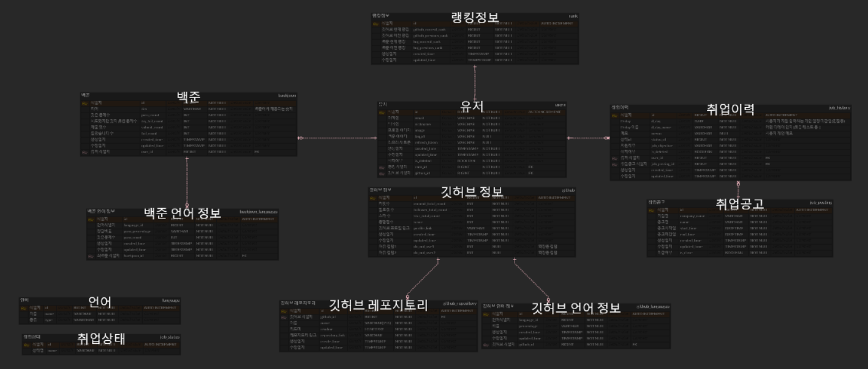Viewport: 868px width, 369px height.
Task: Select the rank-to-users relationship line
Action: pos(475,83)
